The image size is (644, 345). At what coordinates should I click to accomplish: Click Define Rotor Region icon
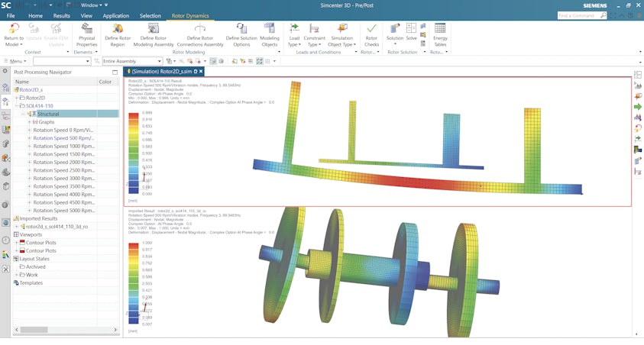pos(118,29)
